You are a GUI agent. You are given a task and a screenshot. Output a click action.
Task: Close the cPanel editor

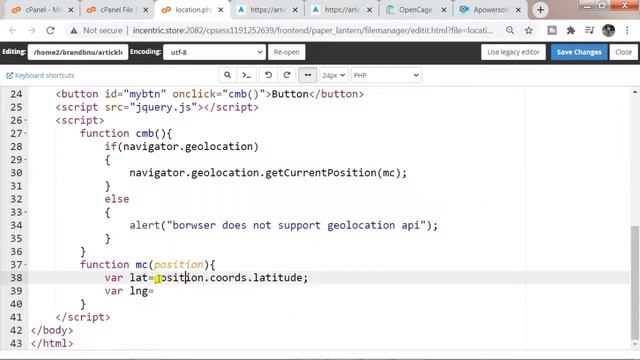click(623, 52)
